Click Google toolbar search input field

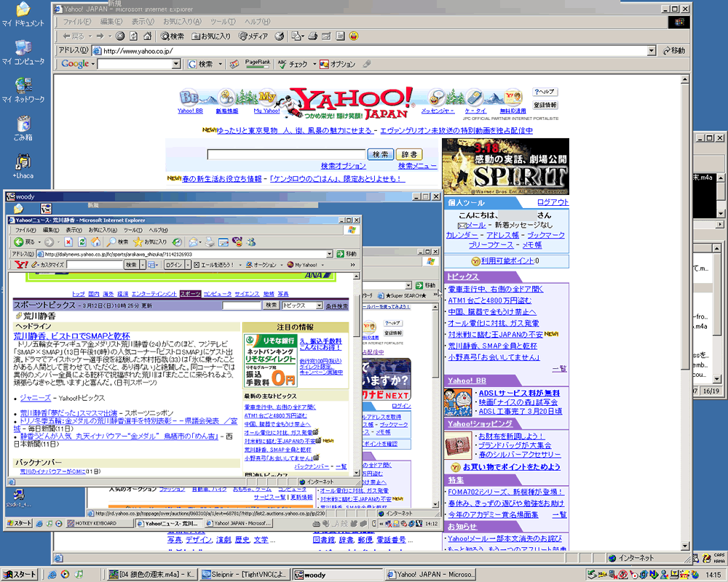(135, 64)
